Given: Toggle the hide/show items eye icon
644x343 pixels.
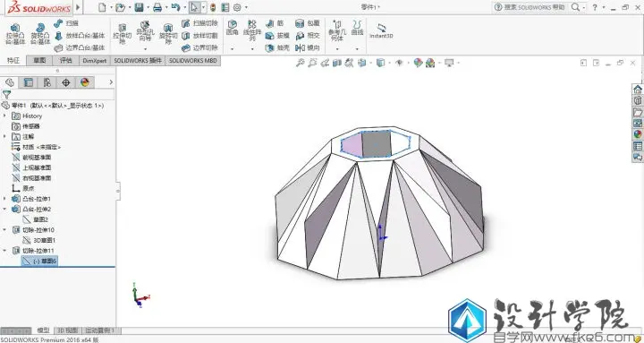Looking at the screenshot, I should [x=399, y=63].
